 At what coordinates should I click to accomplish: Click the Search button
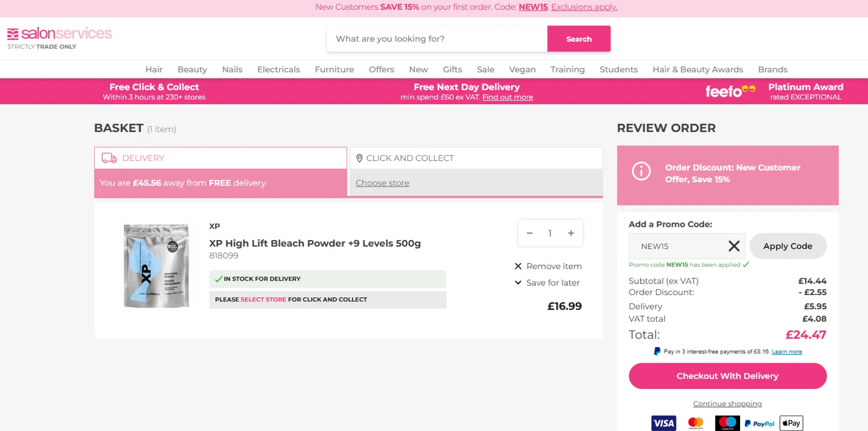click(x=579, y=39)
